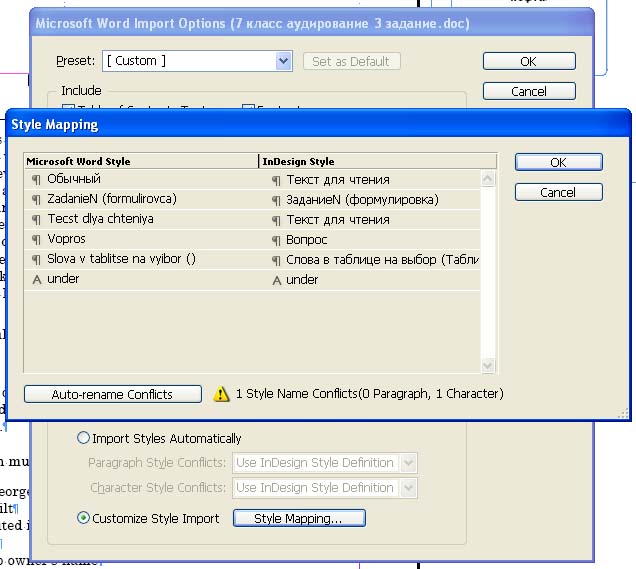Viewport: 636px width, 569px height.
Task: Click the disabled Set as Default button
Action: (x=352, y=61)
